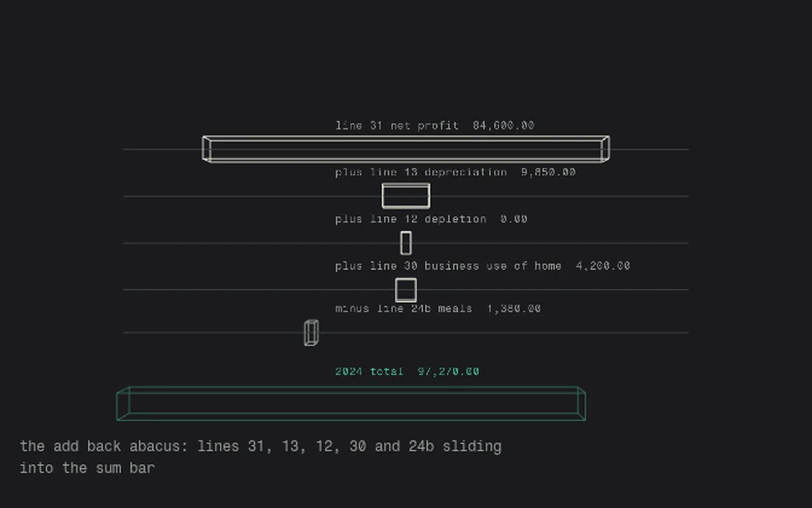The width and height of the screenshot is (812, 508).
Task: Select the line 30 business use of home block
Action: [x=406, y=290]
